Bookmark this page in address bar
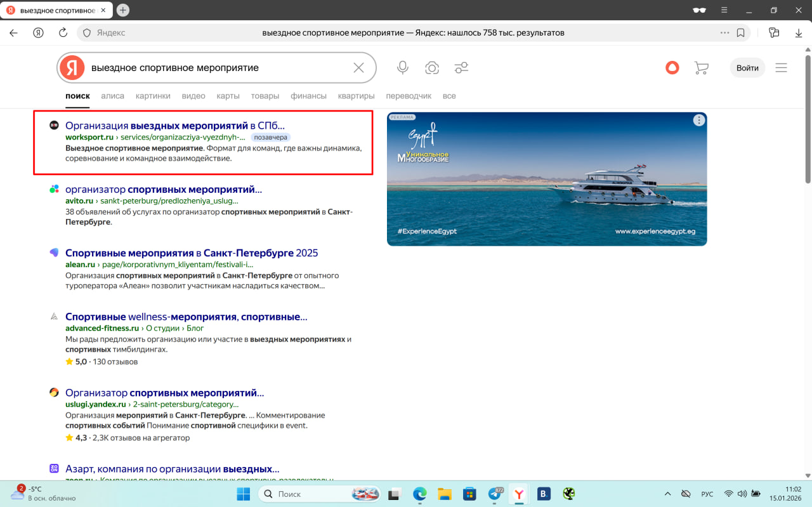 [740, 33]
